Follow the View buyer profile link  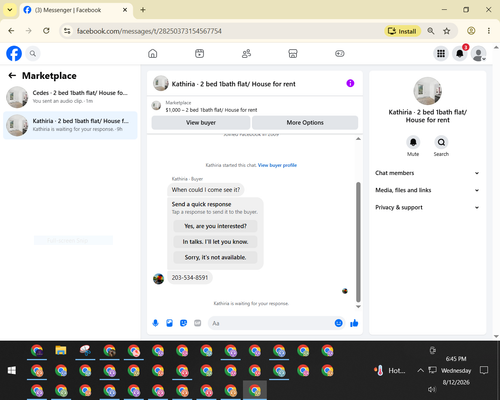click(x=277, y=165)
